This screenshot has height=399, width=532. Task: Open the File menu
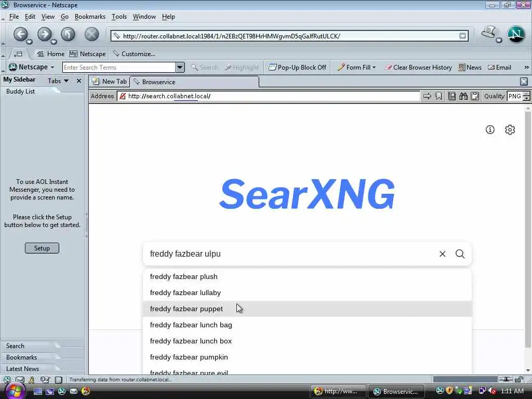click(14, 17)
